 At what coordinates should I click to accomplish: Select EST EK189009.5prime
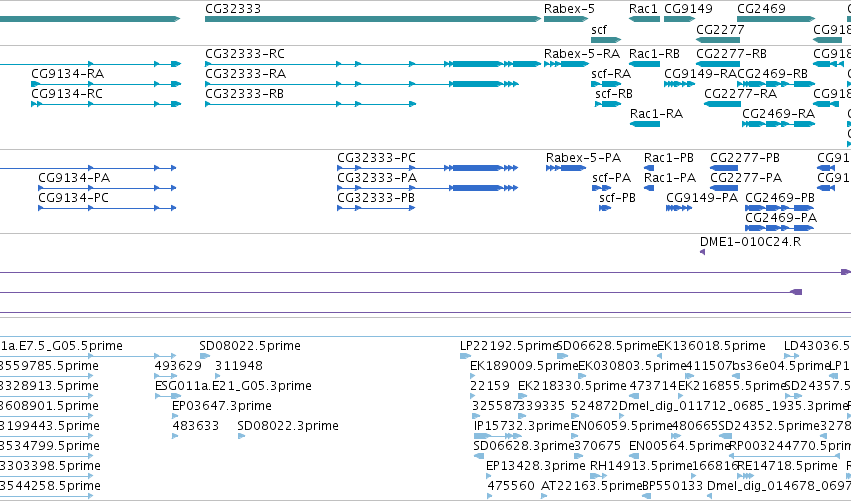[x=473, y=376]
